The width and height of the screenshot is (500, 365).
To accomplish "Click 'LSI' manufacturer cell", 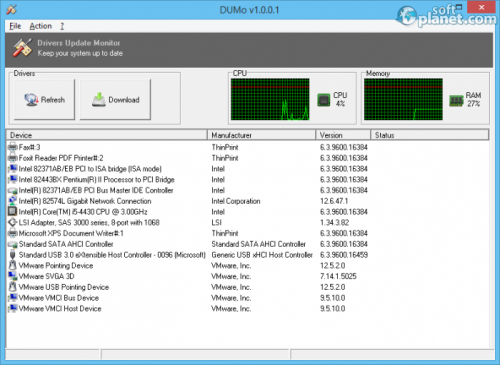I will [x=216, y=222].
